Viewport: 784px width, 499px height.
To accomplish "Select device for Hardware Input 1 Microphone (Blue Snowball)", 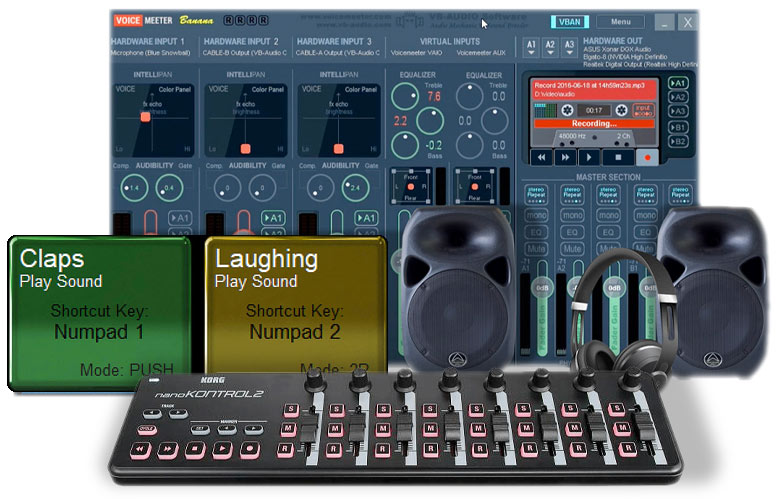I will tap(150, 53).
